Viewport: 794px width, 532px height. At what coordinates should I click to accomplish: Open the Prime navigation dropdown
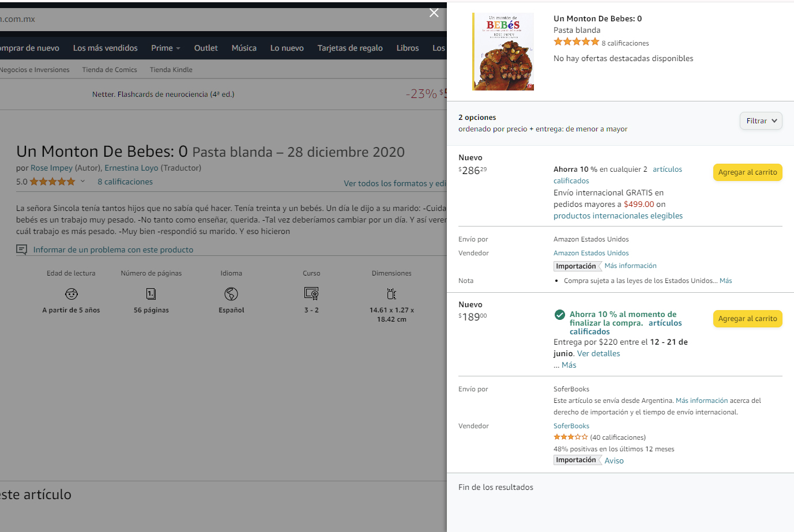coord(165,48)
